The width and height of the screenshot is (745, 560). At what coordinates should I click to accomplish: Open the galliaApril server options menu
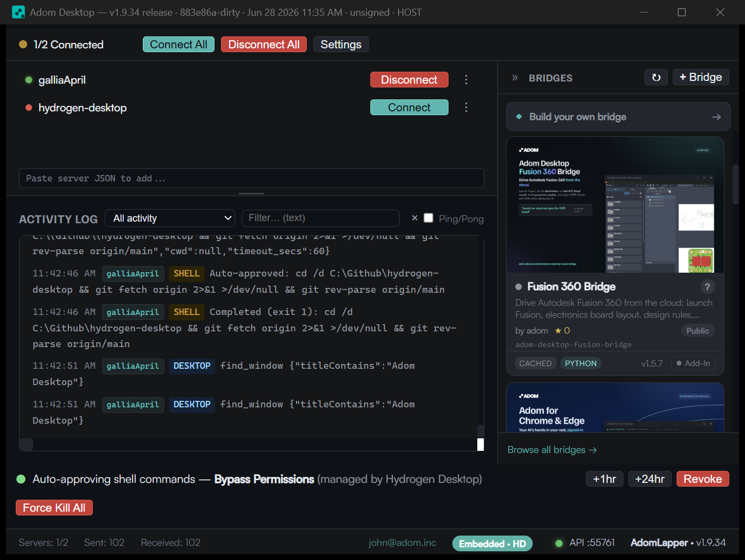[x=466, y=80]
